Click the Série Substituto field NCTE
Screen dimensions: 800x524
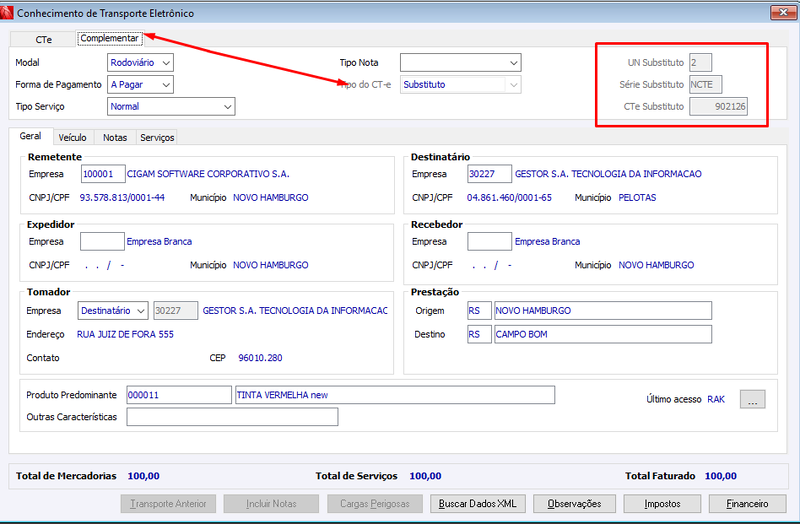pos(705,85)
